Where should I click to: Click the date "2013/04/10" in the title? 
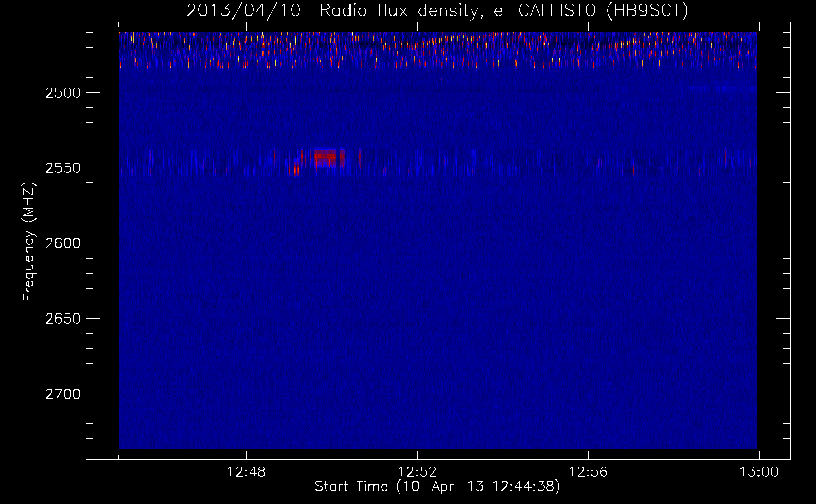[x=244, y=10]
